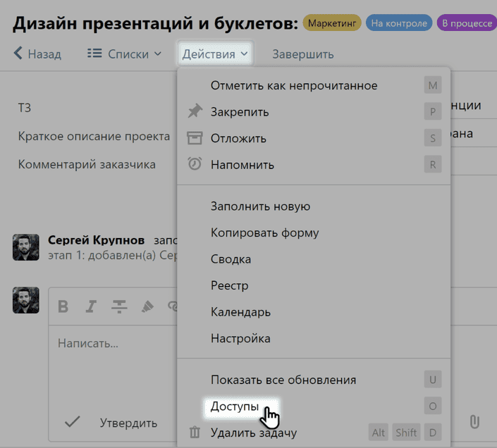This screenshot has height=448, width=497.
Task: Click the pin icon next to Закрепить
Action: click(x=195, y=112)
